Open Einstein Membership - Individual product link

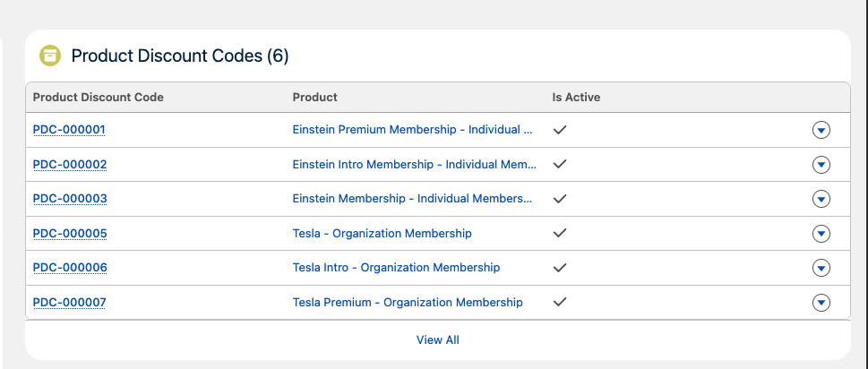(x=413, y=199)
